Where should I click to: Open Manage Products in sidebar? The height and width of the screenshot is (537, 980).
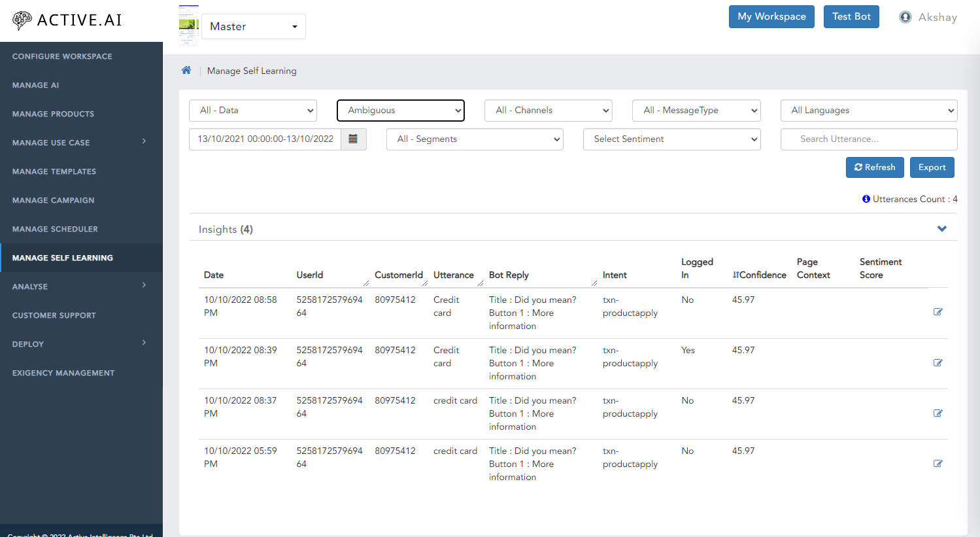(x=81, y=114)
